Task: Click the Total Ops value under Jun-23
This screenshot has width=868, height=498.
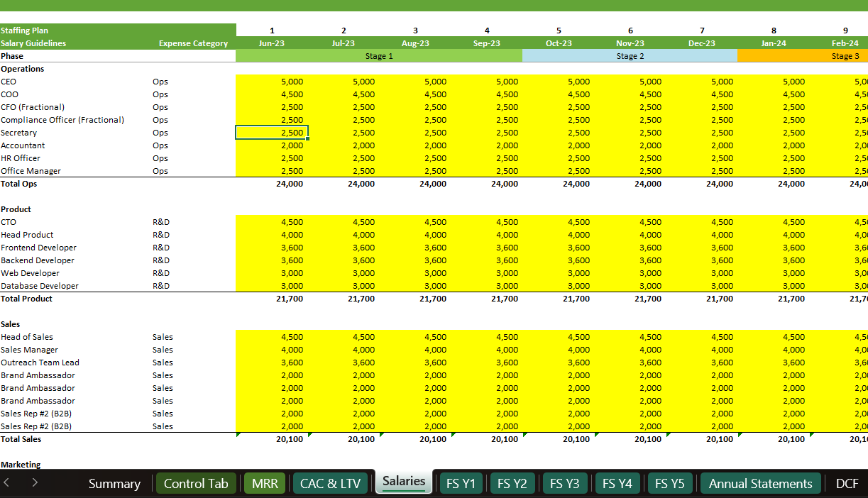Action: (x=289, y=183)
